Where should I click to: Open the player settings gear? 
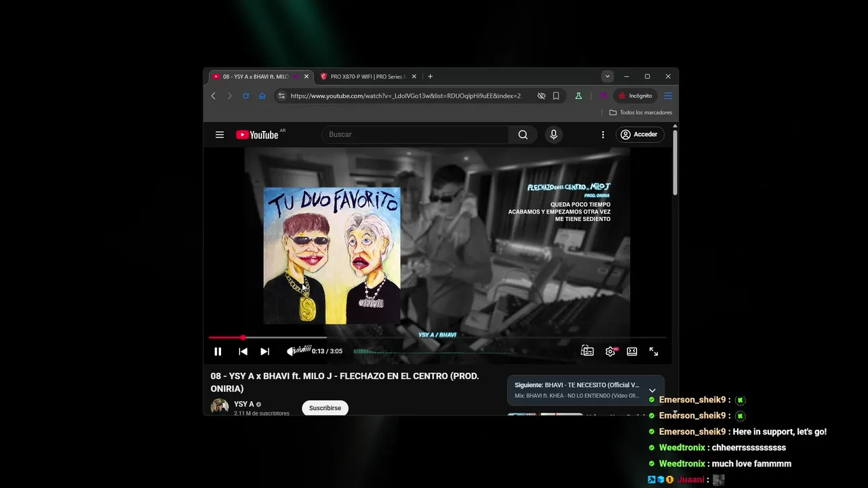(x=610, y=351)
